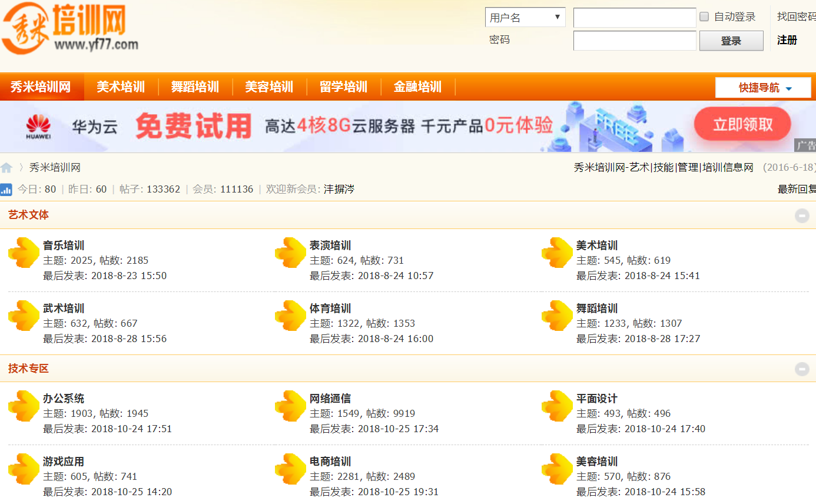816x504 pixels.
Task: Click the arrow icon beside 美术培训 forum
Action: tap(557, 253)
